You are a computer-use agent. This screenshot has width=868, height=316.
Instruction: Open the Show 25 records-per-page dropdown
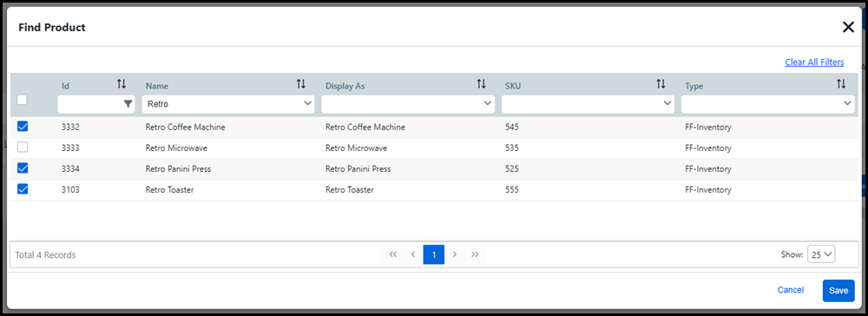[x=821, y=254]
